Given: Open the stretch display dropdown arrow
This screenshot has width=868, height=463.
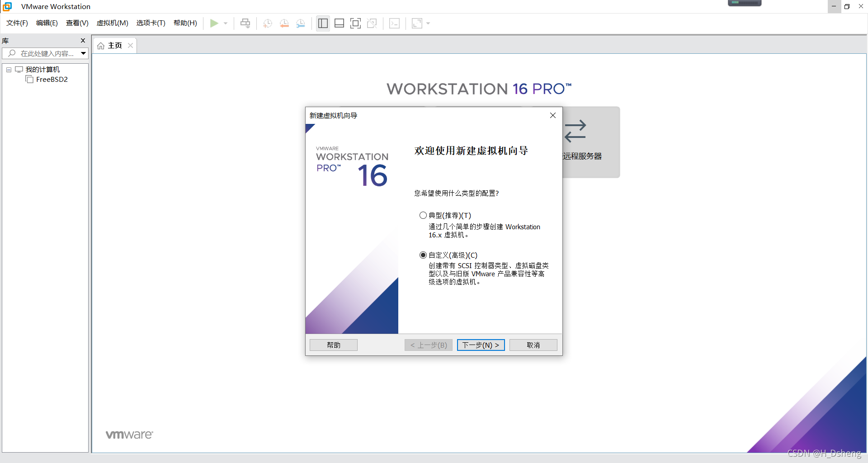Looking at the screenshot, I should point(428,23).
